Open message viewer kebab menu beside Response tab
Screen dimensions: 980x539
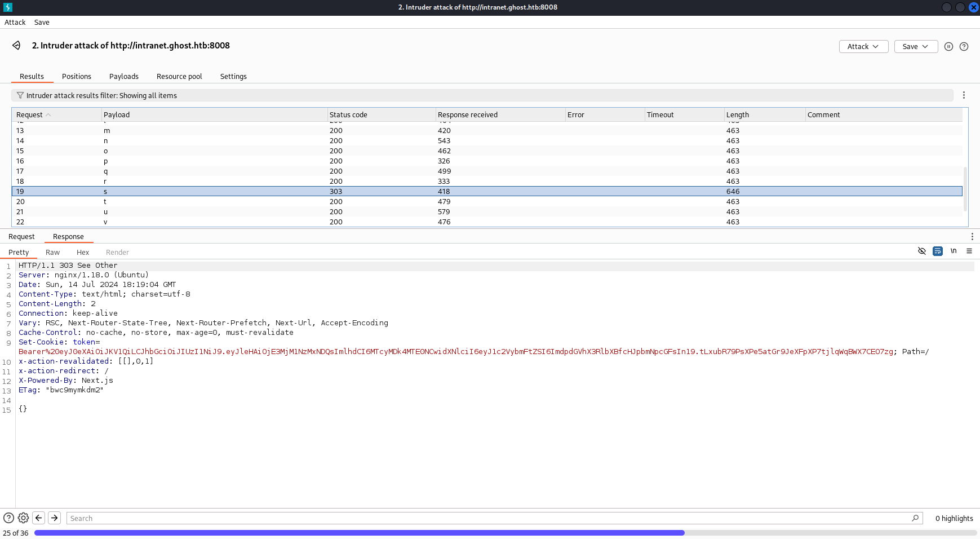click(972, 237)
